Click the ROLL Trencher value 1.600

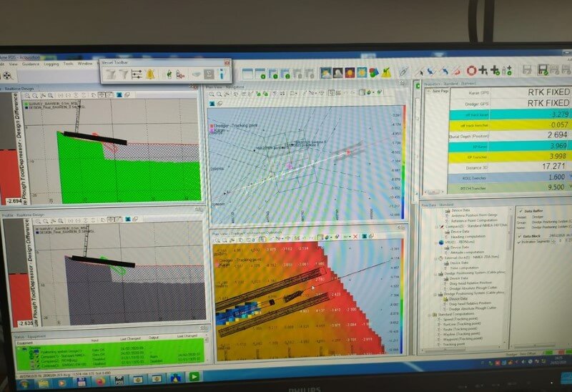click(556, 177)
